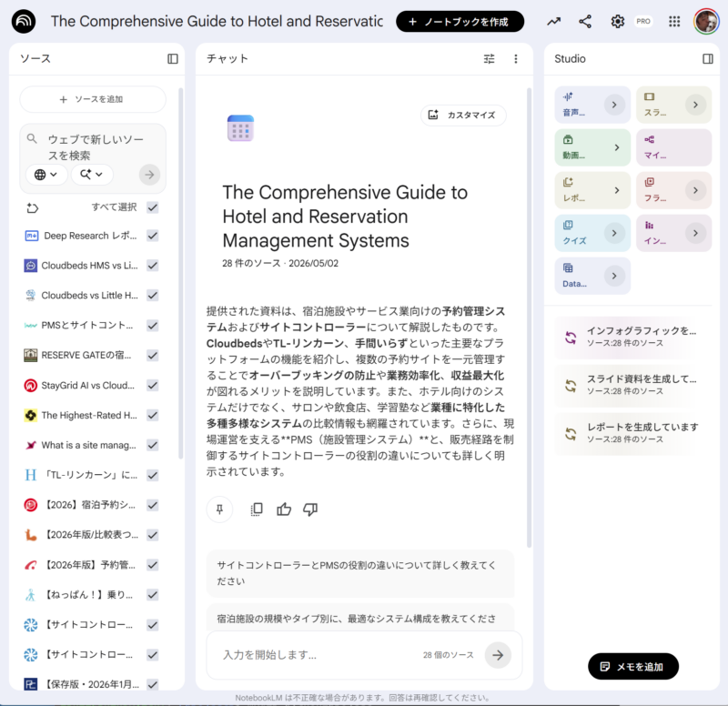Give thumbs down to summary
Image resolution: width=728 pixels, height=706 pixels.
point(310,509)
